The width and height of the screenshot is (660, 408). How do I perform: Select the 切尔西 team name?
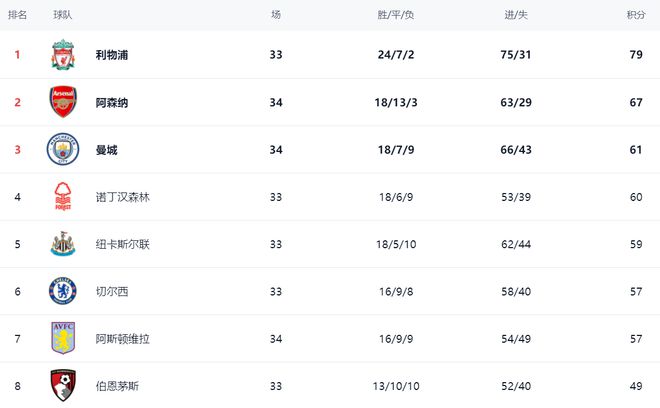pos(112,292)
